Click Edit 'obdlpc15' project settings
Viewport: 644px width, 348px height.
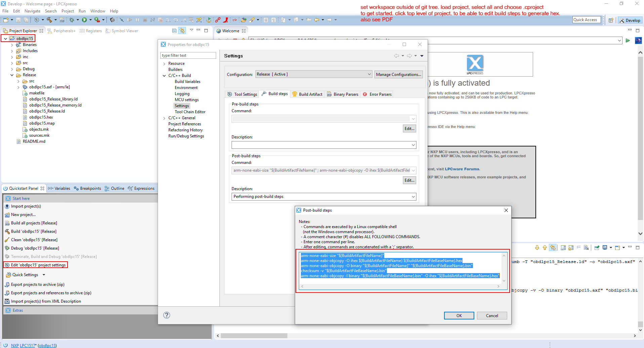[38, 265]
